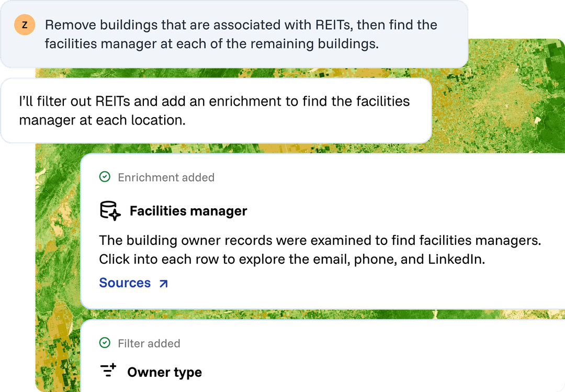Click the database sparkle enrichment icon
The width and height of the screenshot is (565, 392).
coord(110,210)
